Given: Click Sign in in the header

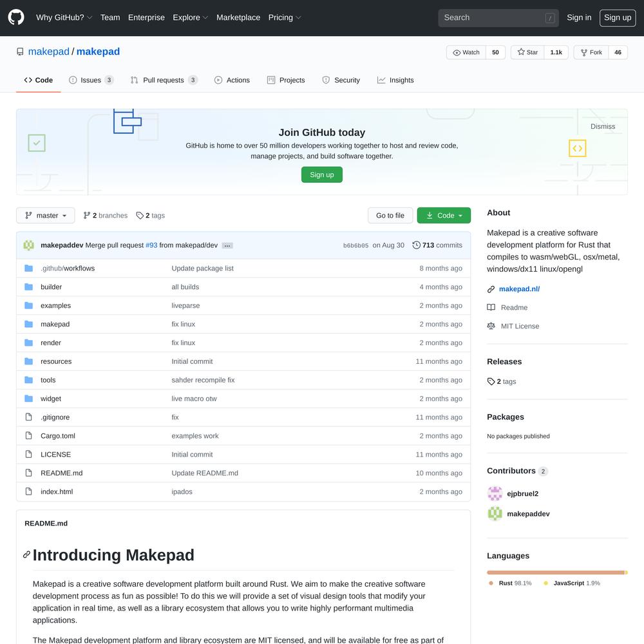Looking at the screenshot, I should coord(579,17).
